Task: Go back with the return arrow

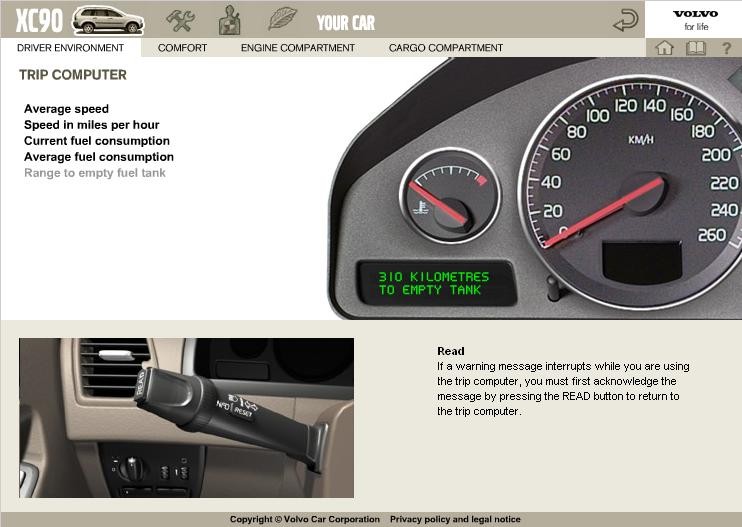Action: point(626,20)
